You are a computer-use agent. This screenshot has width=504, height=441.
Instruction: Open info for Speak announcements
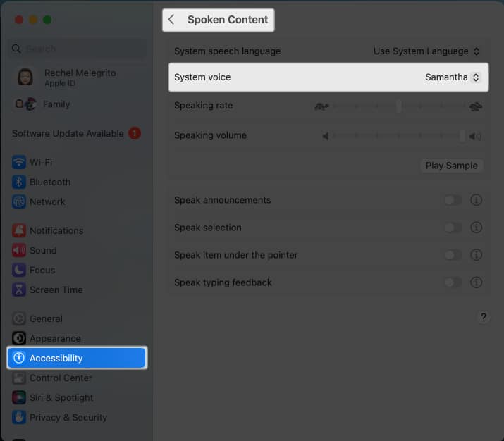click(x=476, y=200)
